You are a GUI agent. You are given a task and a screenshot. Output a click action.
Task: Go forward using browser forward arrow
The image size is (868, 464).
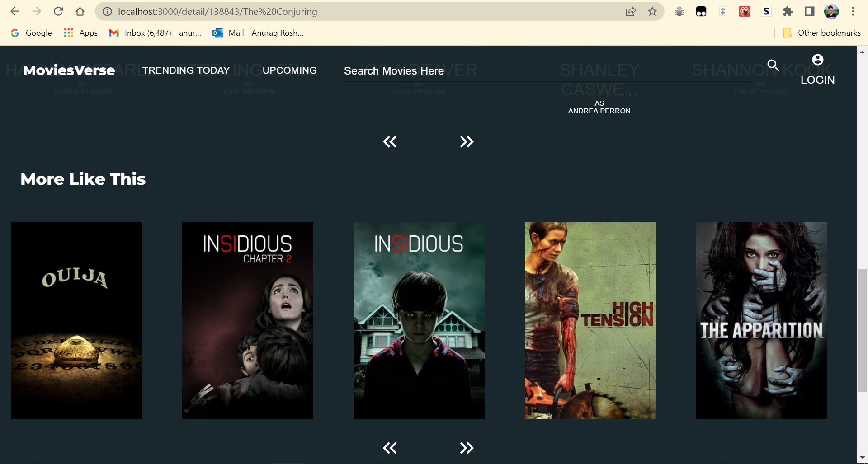coord(37,11)
